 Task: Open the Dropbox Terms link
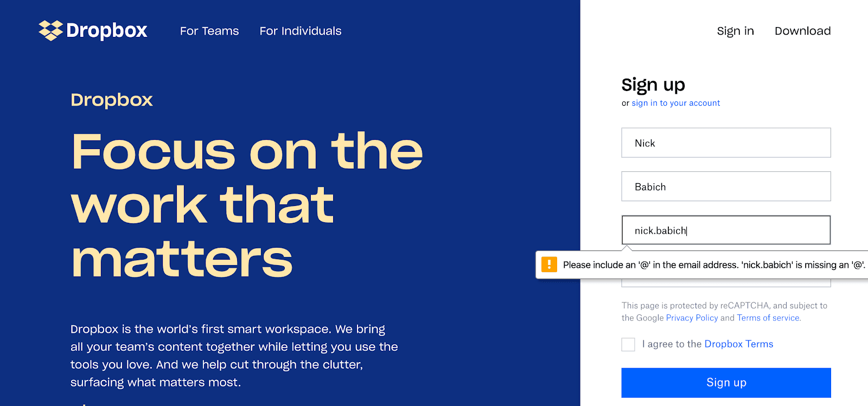738,344
